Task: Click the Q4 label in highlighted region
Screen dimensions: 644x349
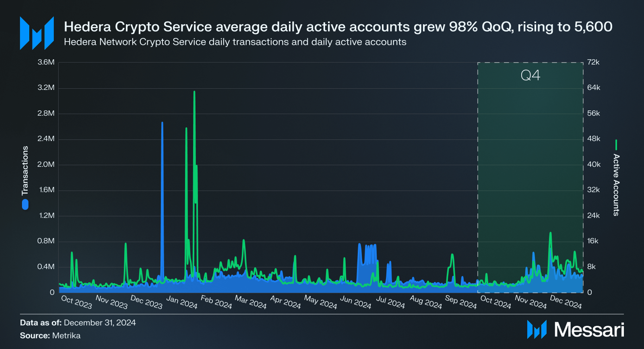Action: coord(530,75)
